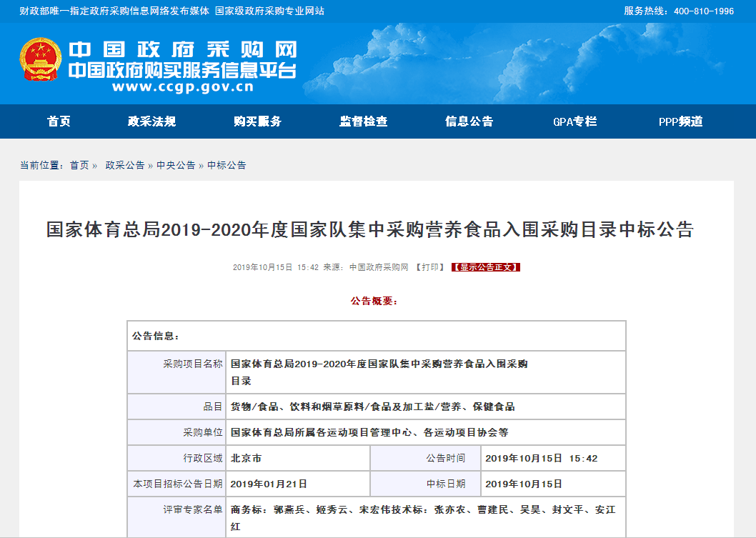
Task: Click the 中标日期 value 2019年10月15日
Action: pos(524,484)
